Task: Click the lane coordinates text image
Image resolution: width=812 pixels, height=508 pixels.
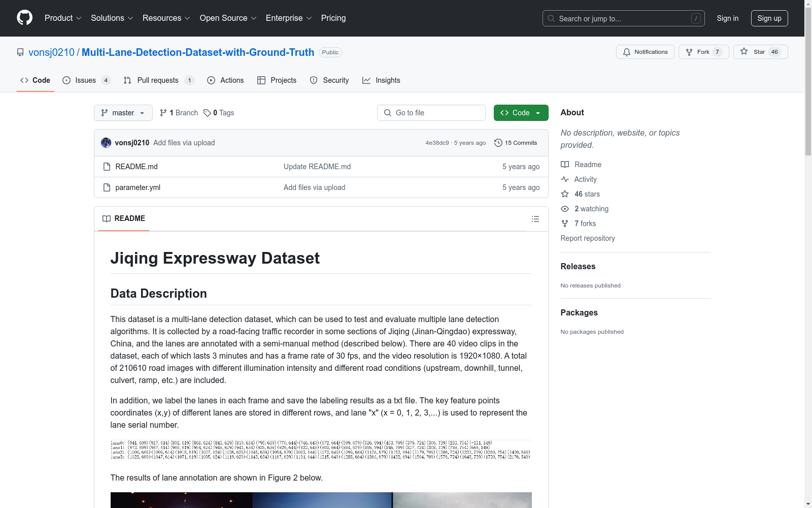Action: coord(321,450)
